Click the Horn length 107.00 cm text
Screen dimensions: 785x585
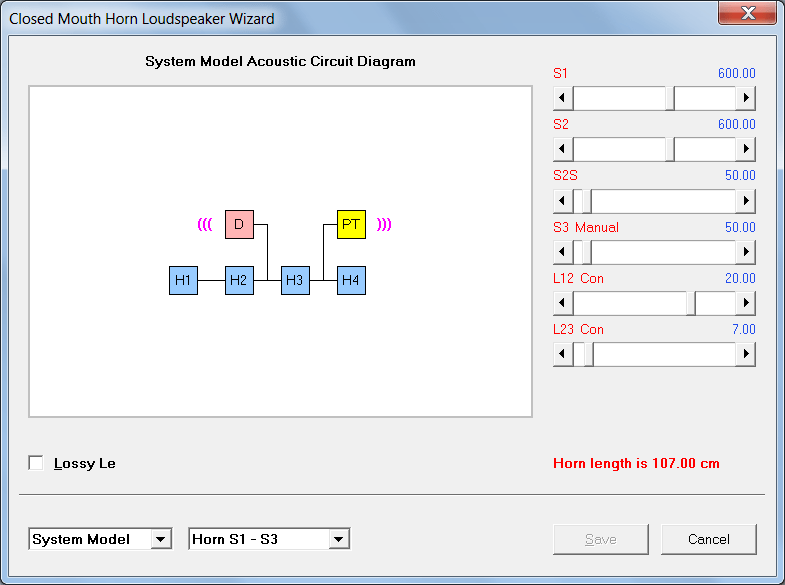[x=636, y=463]
